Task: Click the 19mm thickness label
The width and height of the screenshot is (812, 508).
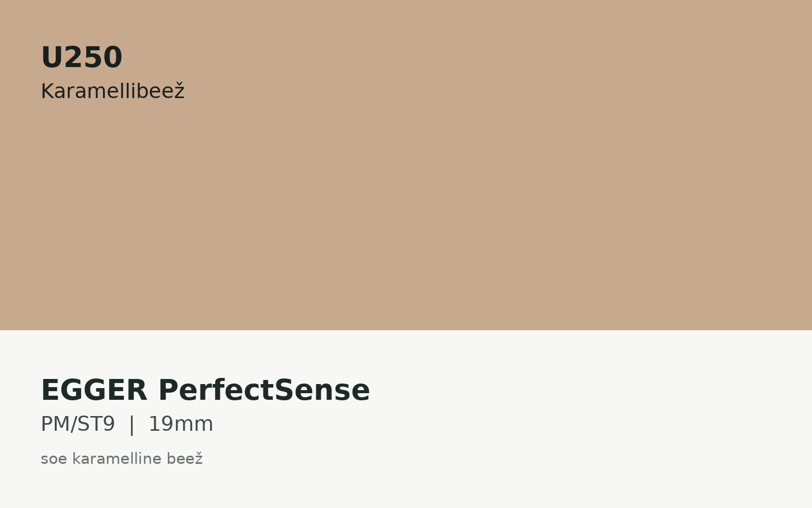Action: [181, 424]
